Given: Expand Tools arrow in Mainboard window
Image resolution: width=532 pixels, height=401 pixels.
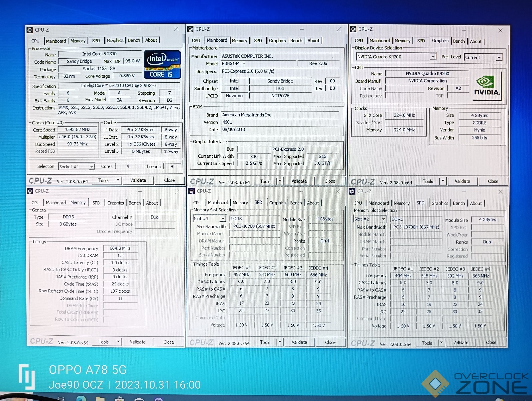Looking at the screenshot, I should [x=280, y=181].
